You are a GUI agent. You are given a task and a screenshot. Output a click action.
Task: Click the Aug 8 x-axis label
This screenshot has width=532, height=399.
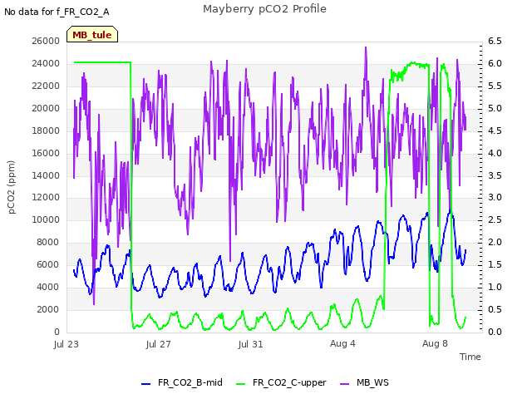tap(435, 343)
